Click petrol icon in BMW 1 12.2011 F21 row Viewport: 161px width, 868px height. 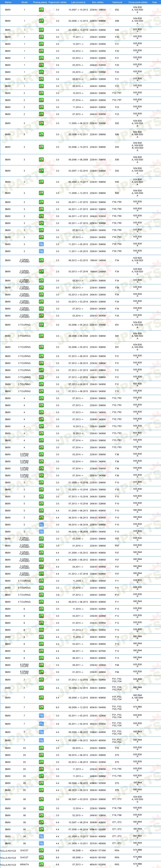(x=41, y=44)
